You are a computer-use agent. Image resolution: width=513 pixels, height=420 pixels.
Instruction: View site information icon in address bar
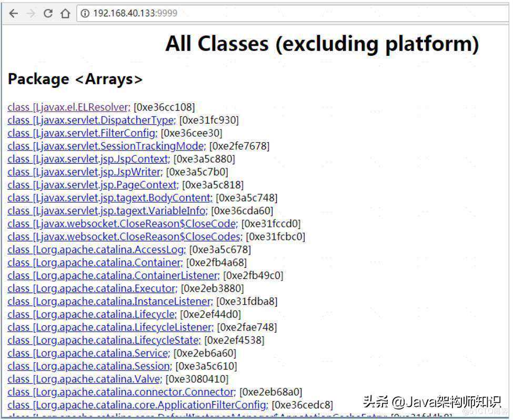click(x=85, y=14)
